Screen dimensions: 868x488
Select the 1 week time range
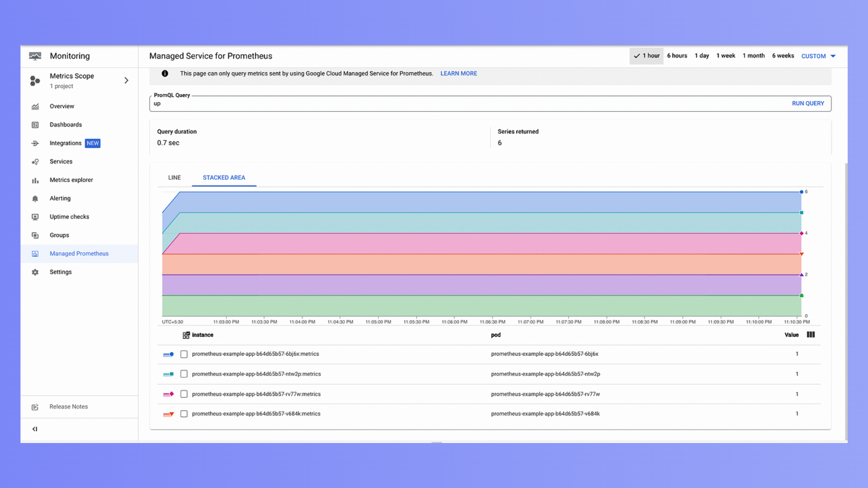[726, 56]
